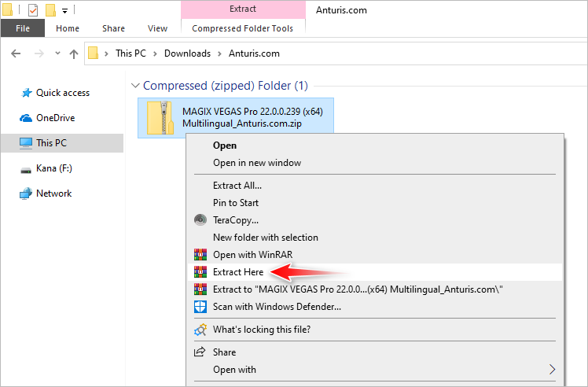Click the TeraCopy icon in context menu
The width and height of the screenshot is (588, 387).
pos(200,220)
